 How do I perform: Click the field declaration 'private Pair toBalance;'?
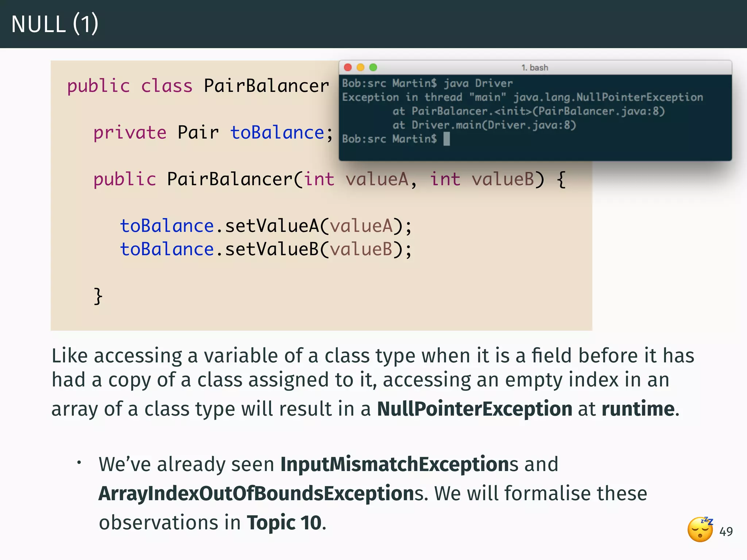click(x=213, y=133)
